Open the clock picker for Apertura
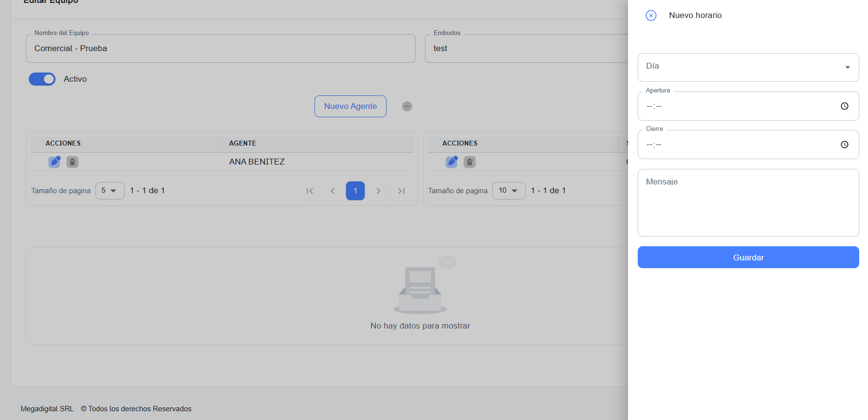868x420 pixels. pos(844,106)
